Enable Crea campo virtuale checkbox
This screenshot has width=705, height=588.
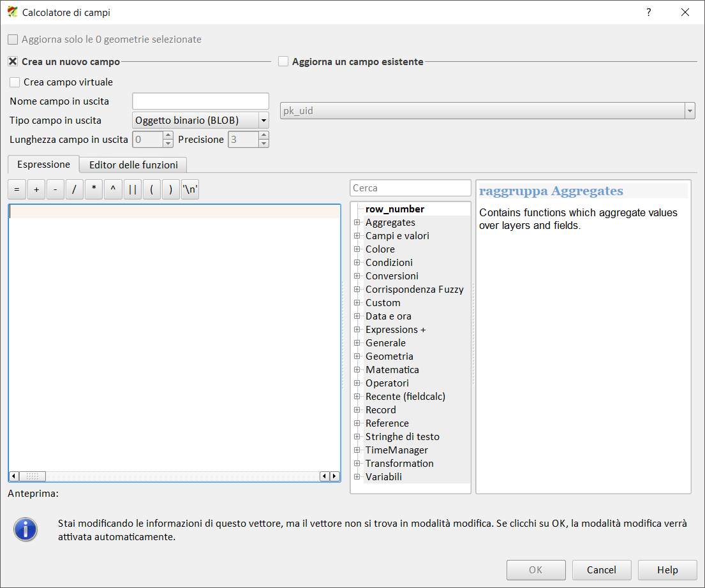[x=15, y=82]
